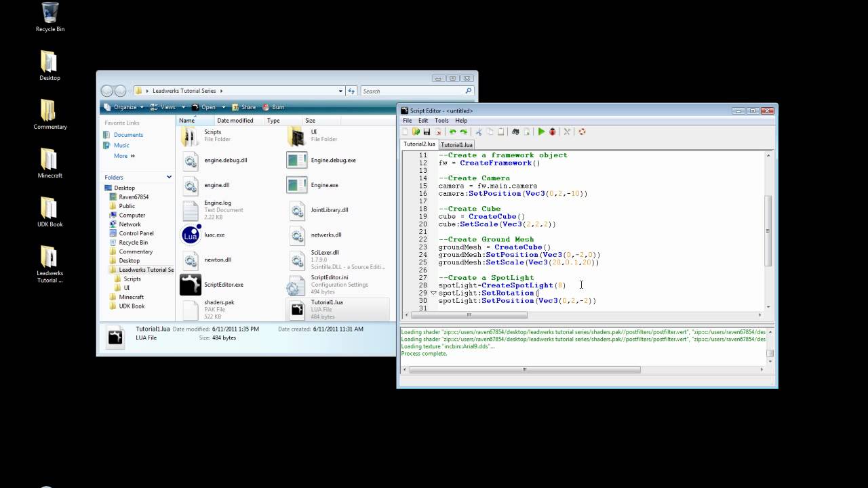Switch to the Tutorial1.lua tab
The width and height of the screenshot is (868, 488).
pyautogui.click(x=456, y=144)
